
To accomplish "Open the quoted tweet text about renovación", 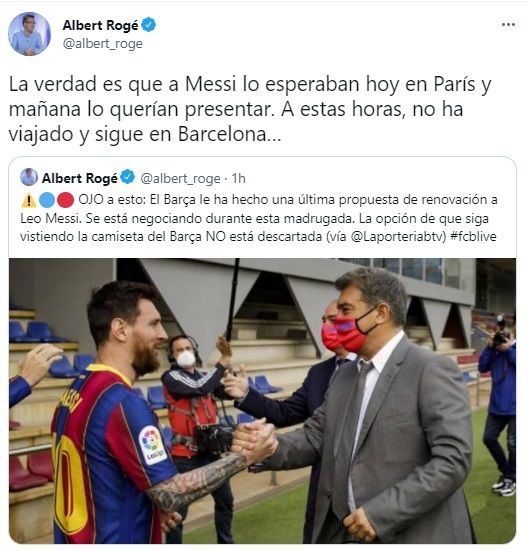I will coord(259,218).
